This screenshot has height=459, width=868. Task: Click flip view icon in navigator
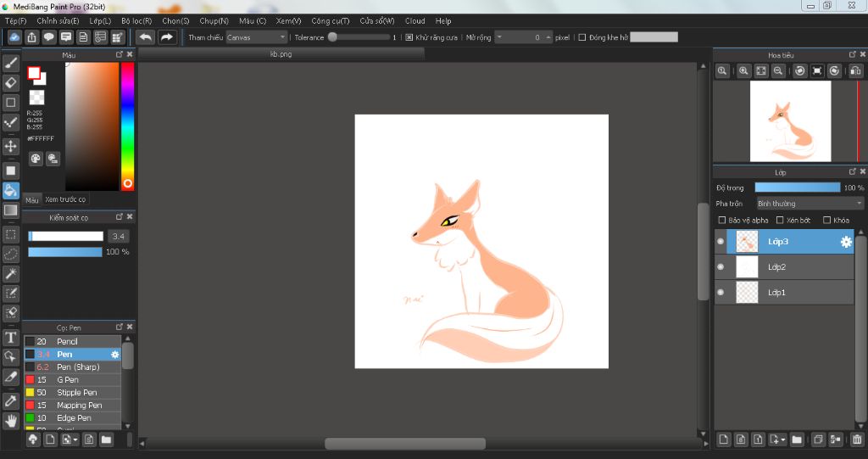(x=856, y=70)
